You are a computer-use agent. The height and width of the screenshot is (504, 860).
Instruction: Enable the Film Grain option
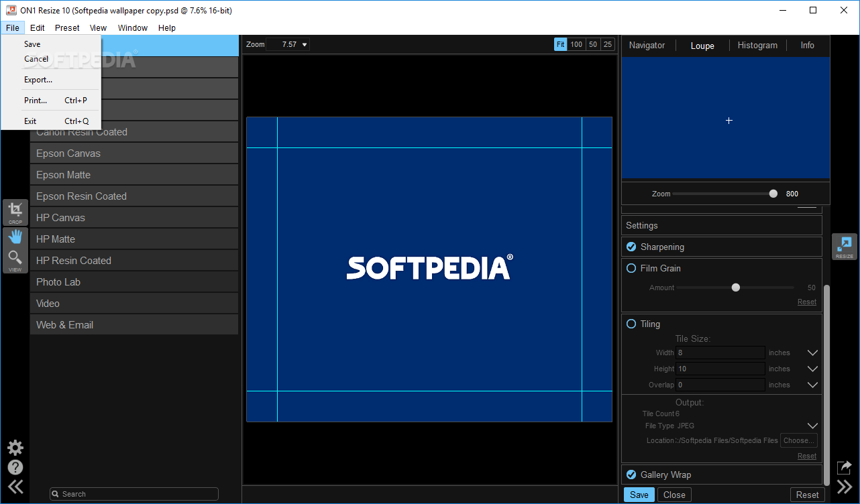[631, 268]
